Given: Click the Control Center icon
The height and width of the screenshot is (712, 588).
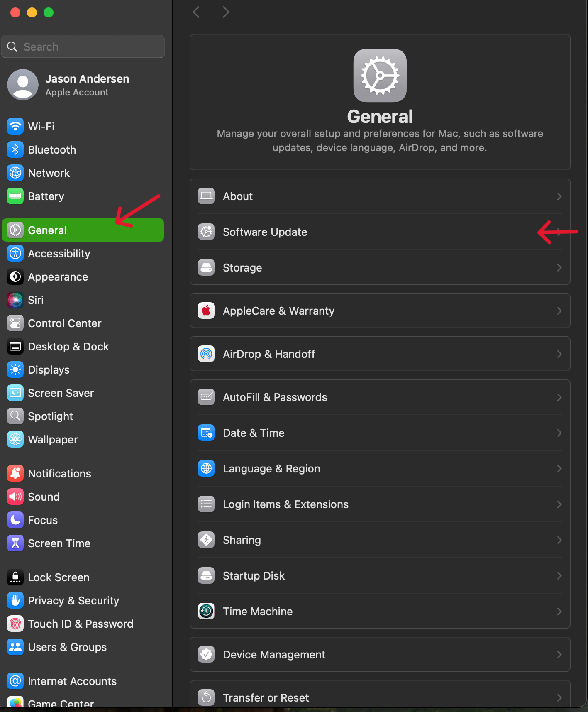Looking at the screenshot, I should click(x=15, y=323).
